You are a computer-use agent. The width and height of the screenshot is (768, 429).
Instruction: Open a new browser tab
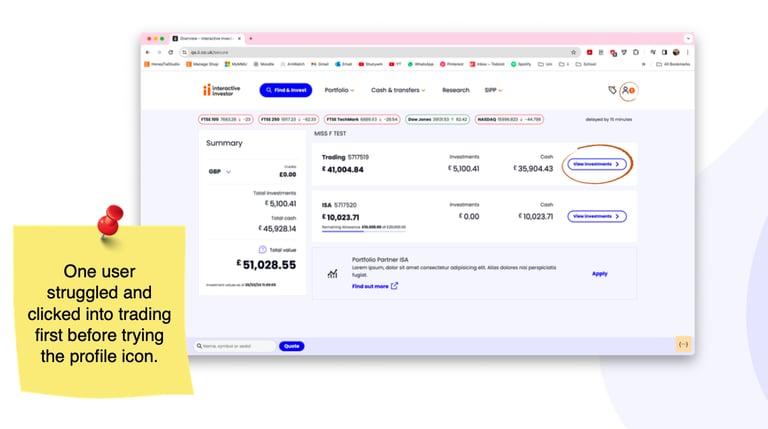pos(251,38)
